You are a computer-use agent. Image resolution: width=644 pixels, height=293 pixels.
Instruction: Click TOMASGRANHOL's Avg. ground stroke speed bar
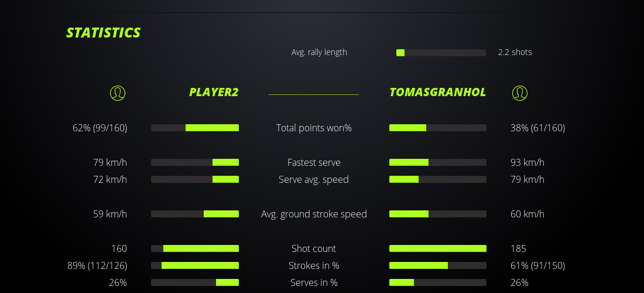click(437, 214)
